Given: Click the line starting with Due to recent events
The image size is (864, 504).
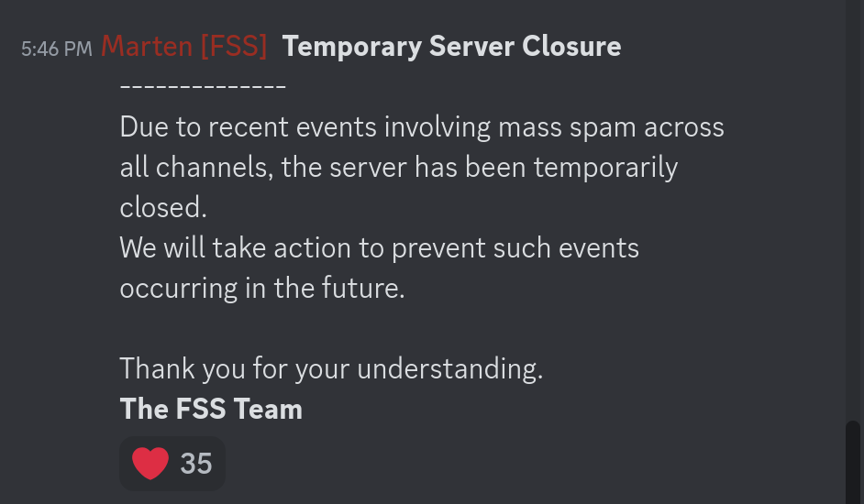Looking at the screenshot, I should coord(422,126).
